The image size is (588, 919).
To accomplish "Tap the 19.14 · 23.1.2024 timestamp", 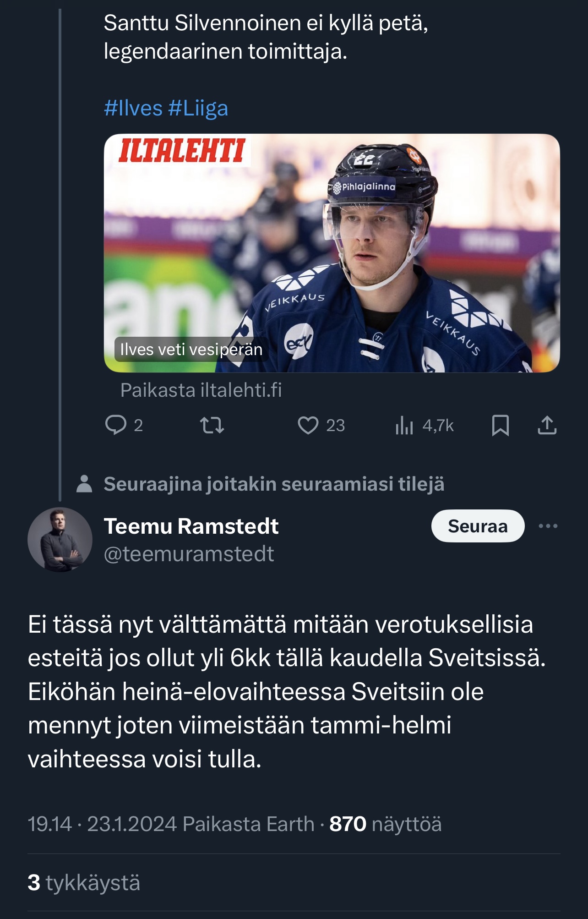I will [102, 824].
